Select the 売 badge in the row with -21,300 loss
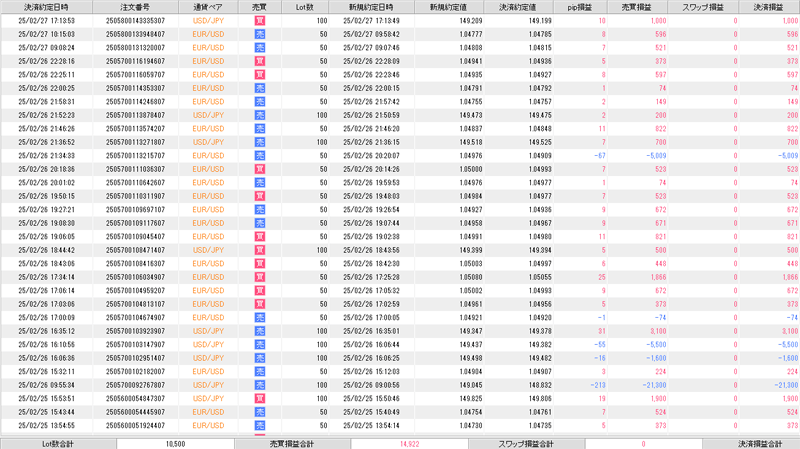Image resolution: width=800 pixels, height=449 pixels. click(260, 385)
